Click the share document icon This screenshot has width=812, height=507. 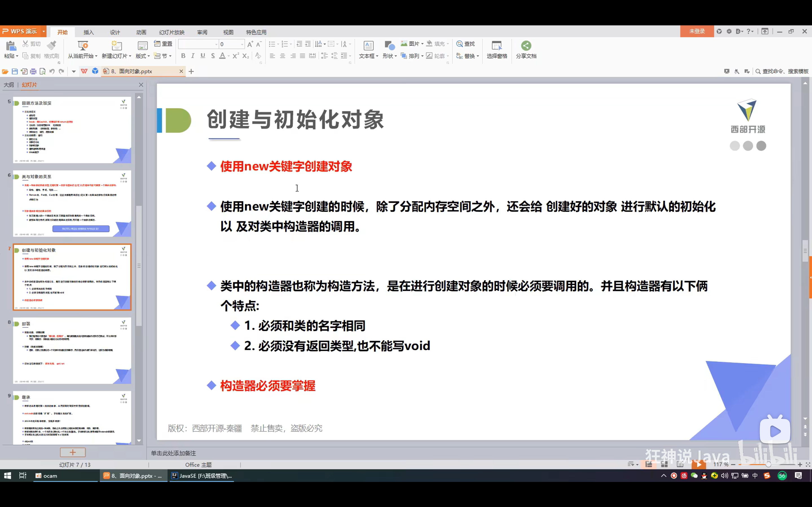pyautogui.click(x=526, y=46)
